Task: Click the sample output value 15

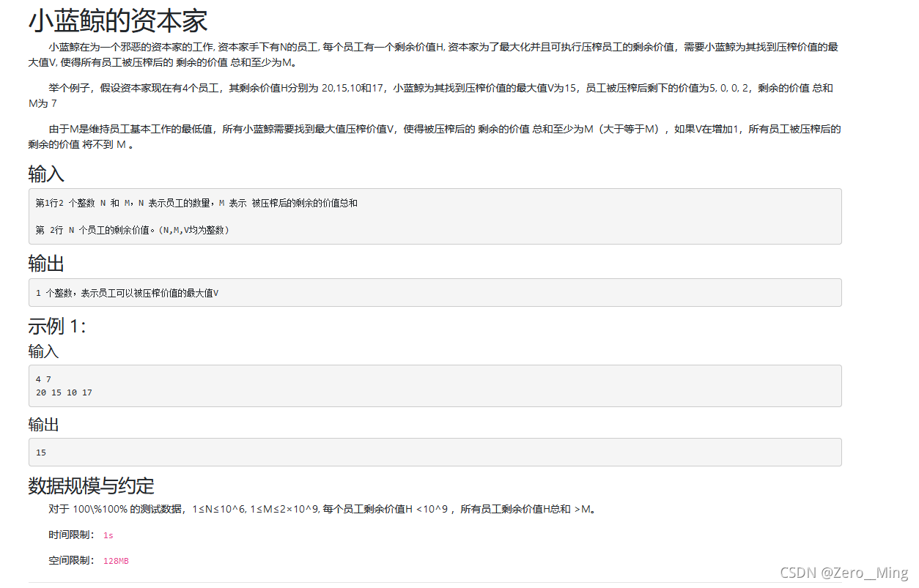Action: [x=41, y=453]
